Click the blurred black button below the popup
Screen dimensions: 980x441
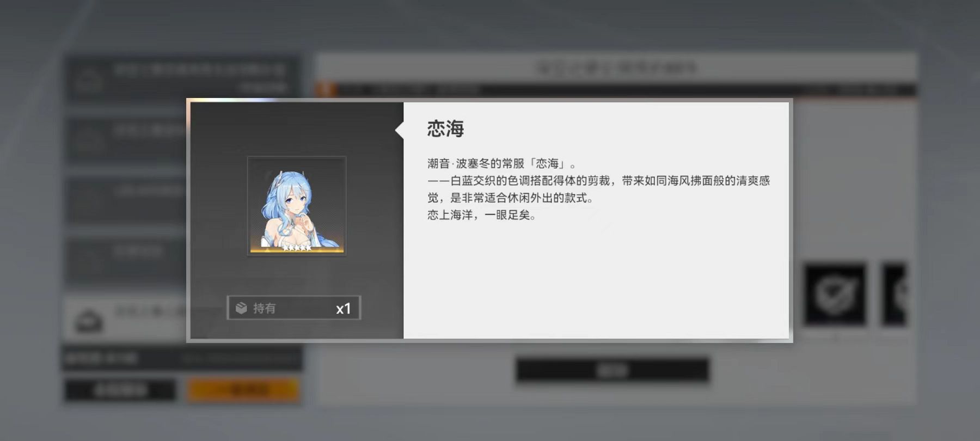[613, 370]
